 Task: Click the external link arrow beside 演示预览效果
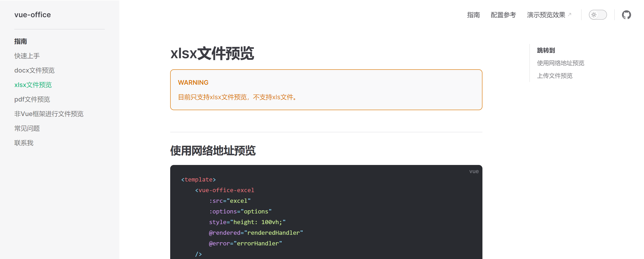(x=570, y=14)
